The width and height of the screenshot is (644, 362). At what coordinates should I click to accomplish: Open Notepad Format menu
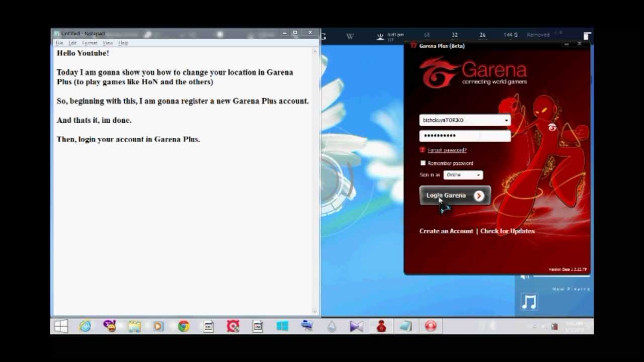(90, 43)
